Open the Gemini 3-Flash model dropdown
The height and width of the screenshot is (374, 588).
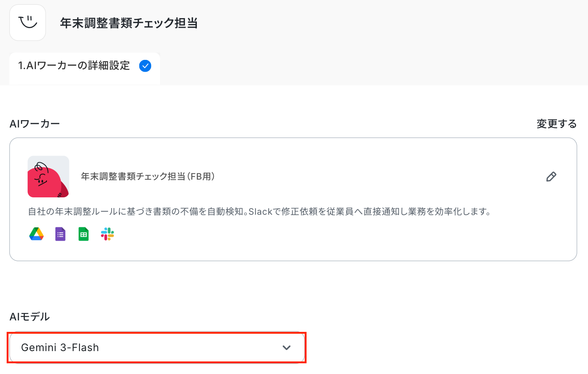click(157, 347)
